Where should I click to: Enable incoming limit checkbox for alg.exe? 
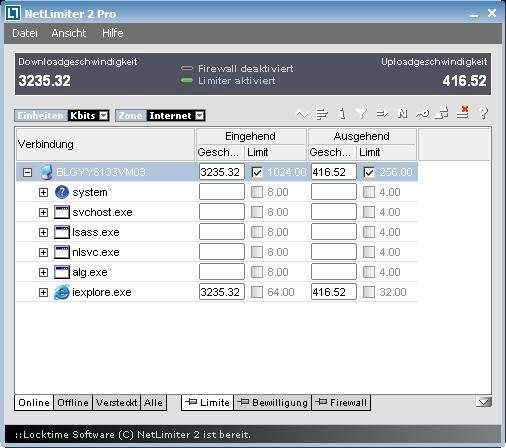pos(257,272)
